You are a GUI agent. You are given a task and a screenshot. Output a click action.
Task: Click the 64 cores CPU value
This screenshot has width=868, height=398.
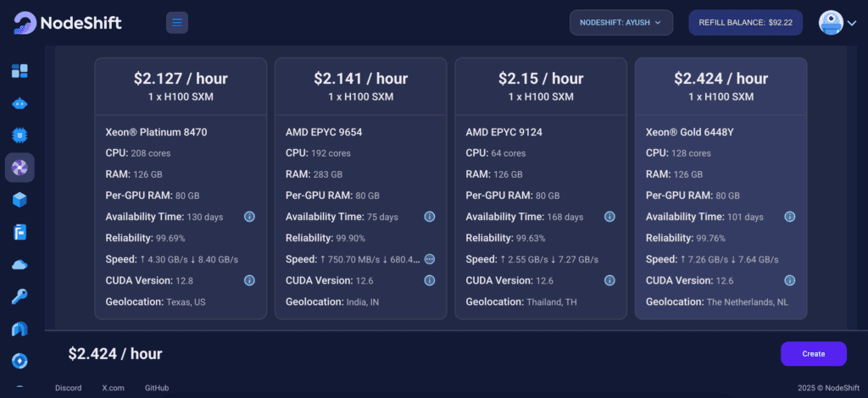click(509, 153)
